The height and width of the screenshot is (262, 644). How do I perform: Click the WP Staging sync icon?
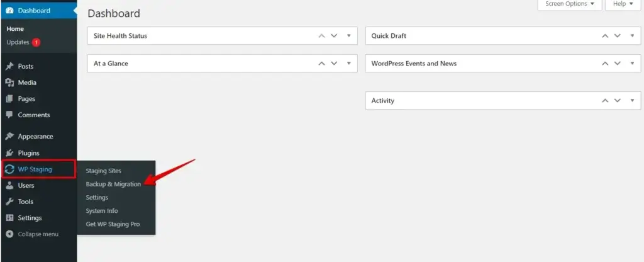click(x=9, y=169)
